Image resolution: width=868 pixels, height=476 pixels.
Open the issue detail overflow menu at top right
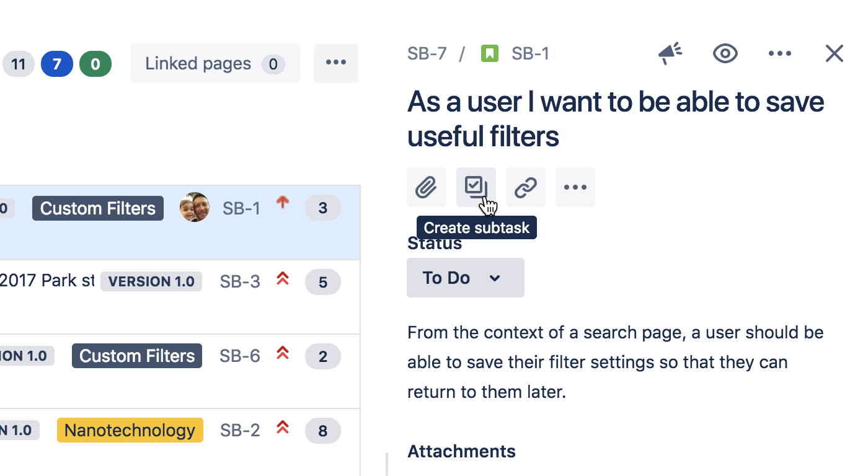pos(779,53)
